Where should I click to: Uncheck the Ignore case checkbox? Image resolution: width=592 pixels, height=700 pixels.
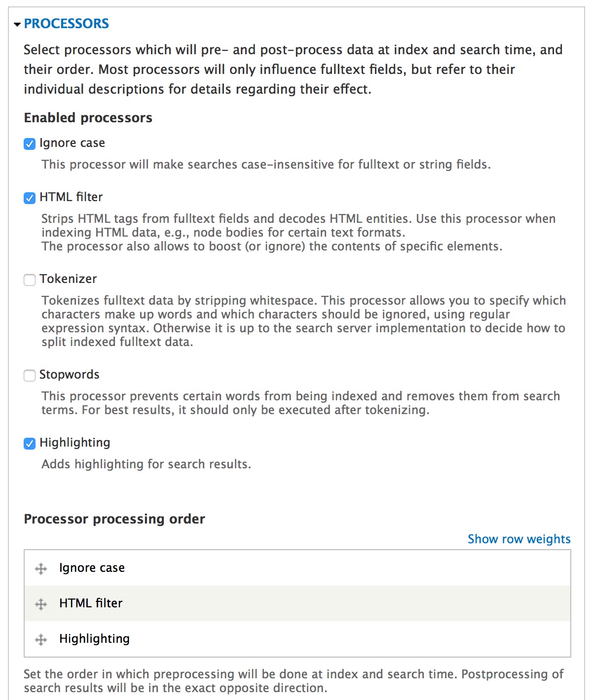30,143
